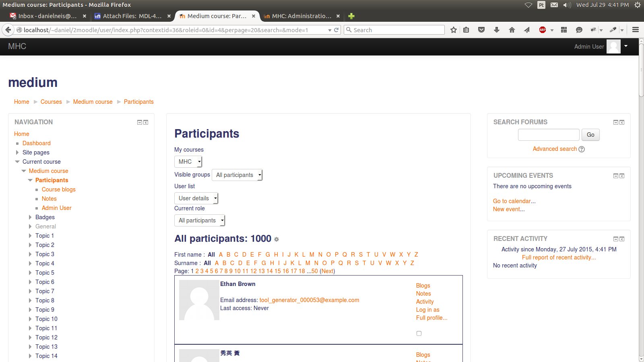Collapse the Current course tree node
The image size is (644, 362).
[x=17, y=162]
